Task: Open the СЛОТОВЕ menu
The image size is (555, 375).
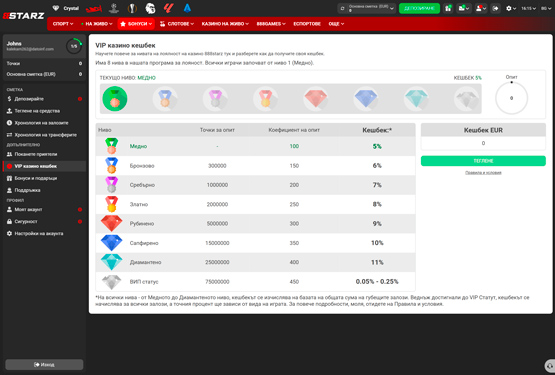Action: 177,24
